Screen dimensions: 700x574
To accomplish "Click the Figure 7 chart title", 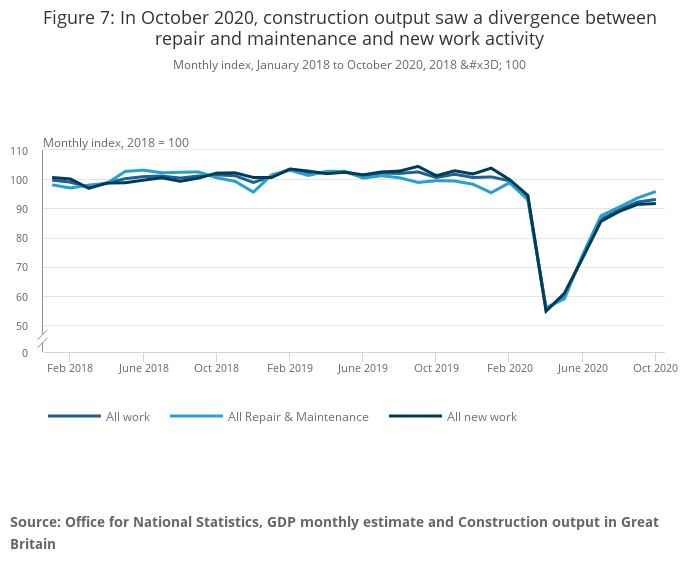I will point(349,29).
